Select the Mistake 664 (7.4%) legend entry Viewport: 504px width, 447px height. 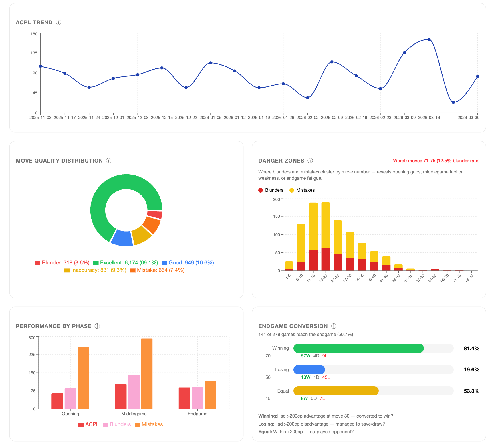pyautogui.click(x=157, y=270)
